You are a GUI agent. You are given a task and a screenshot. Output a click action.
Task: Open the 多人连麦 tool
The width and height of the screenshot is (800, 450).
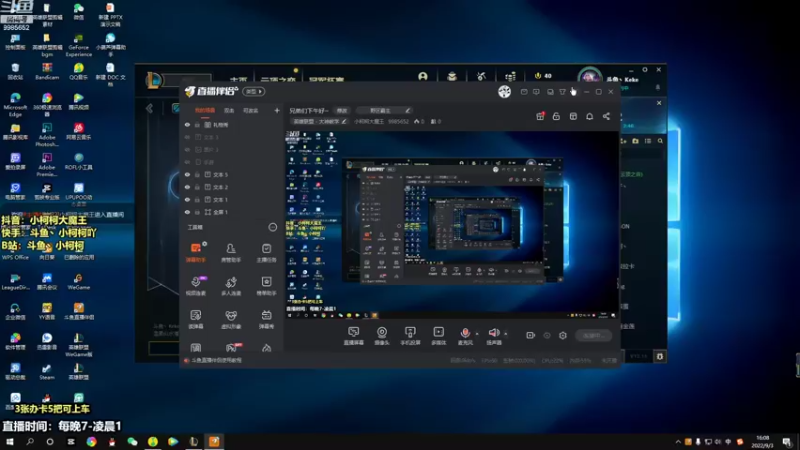tap(231, 286)
